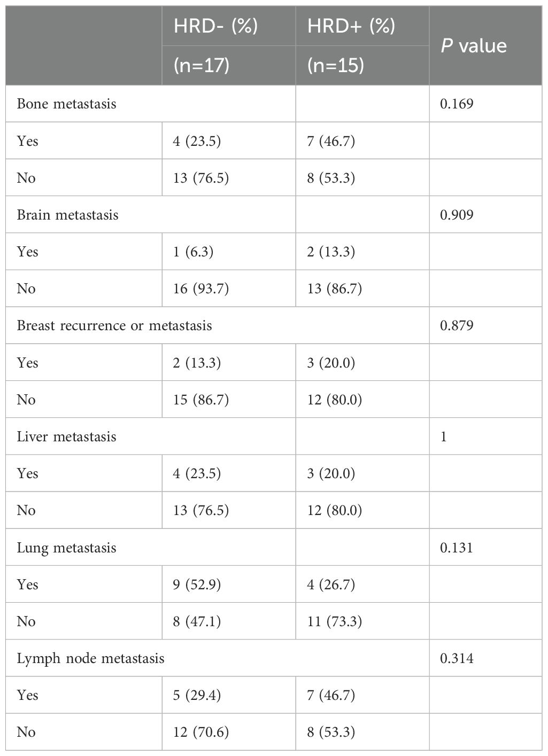Select the 0.909 P value cell

(x=457, y=215)
